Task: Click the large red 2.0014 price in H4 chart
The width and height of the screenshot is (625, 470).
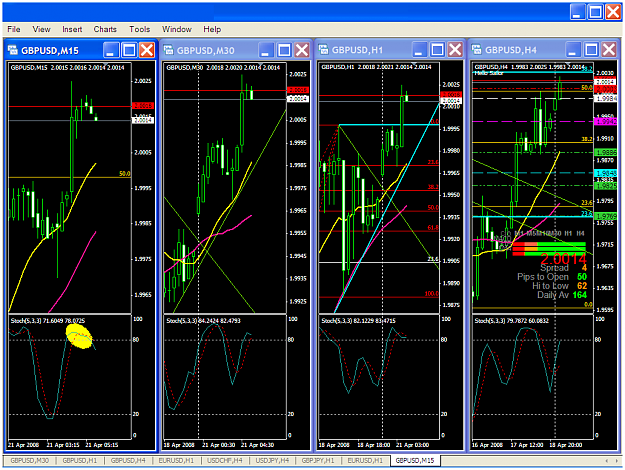Action: pos(564,259)
